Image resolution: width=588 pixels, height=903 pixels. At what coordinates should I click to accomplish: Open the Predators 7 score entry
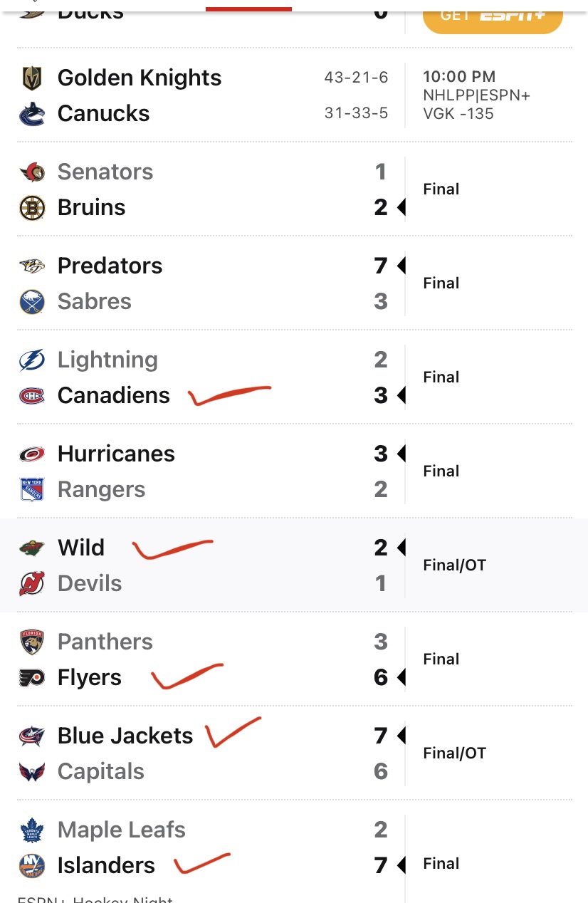click(x=381, y=266)
